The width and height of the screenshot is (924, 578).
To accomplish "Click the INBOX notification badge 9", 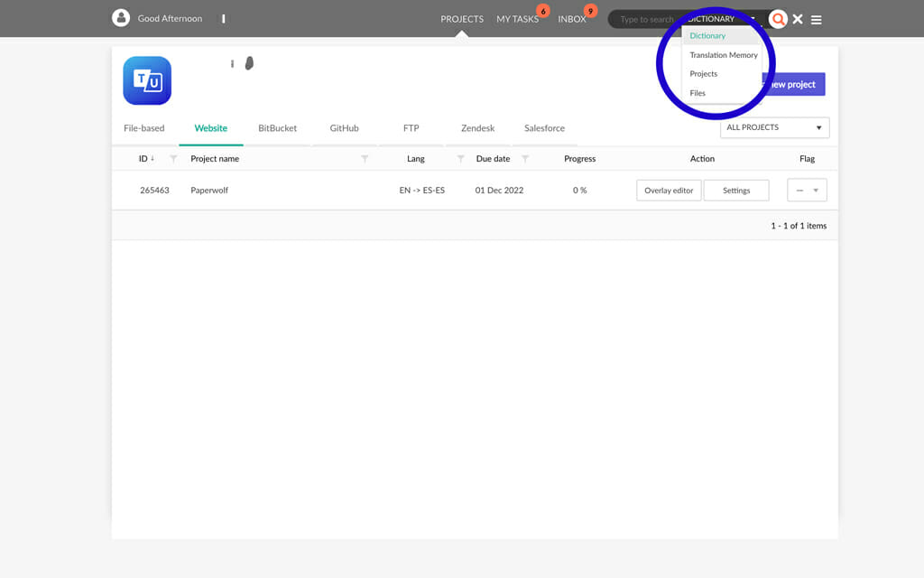I will (x=590, y=11).
